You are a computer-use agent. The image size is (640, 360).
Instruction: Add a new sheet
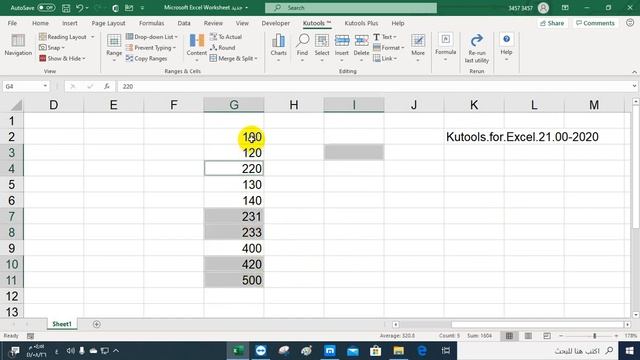[x=97, y=324]
